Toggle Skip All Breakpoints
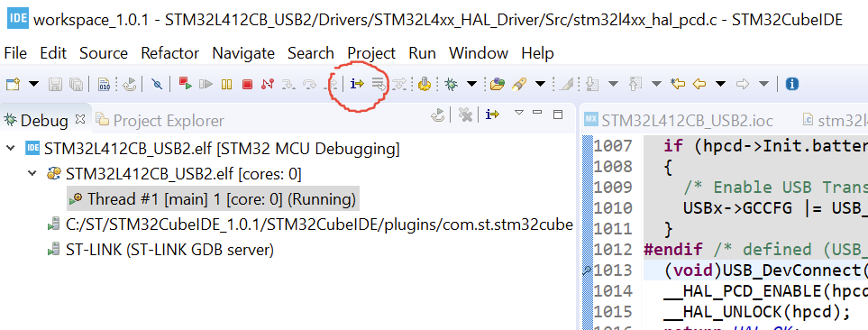This screenshot has height=330, width=868. [x=157, y=84]
